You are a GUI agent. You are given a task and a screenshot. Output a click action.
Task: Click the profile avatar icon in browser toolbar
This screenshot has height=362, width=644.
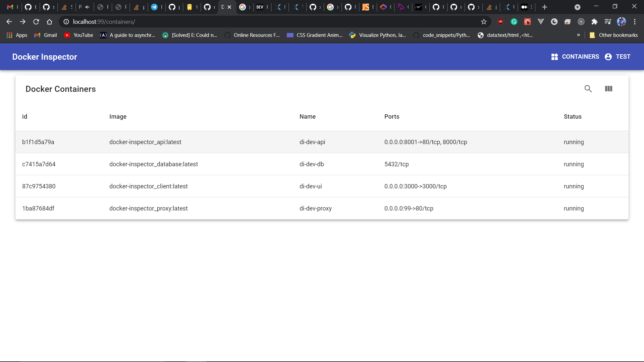pyautogui.click(x=622, y=22)
